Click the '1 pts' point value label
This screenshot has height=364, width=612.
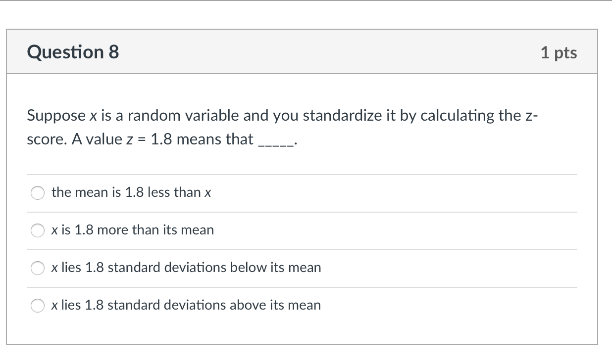(560, 53)
